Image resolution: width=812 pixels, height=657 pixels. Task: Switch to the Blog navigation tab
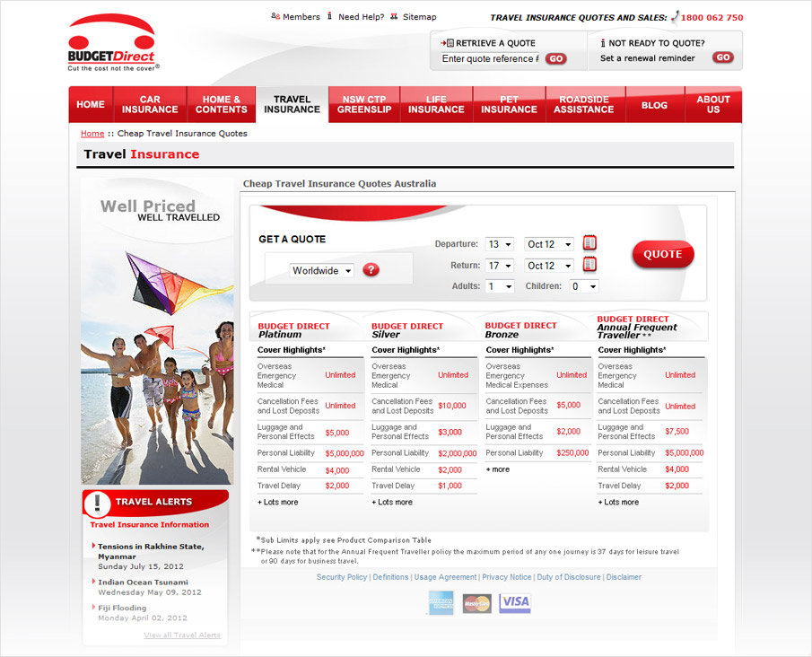(654, 104)
